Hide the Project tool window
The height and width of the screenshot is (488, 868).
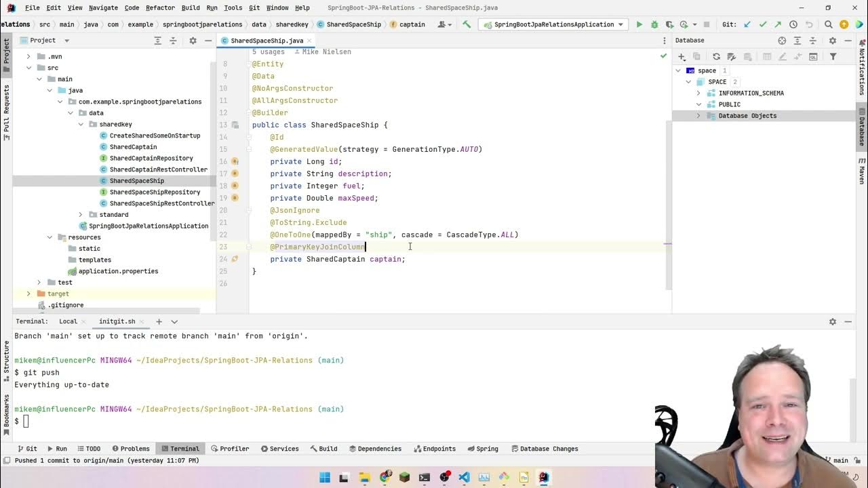(x=208, y=41)
